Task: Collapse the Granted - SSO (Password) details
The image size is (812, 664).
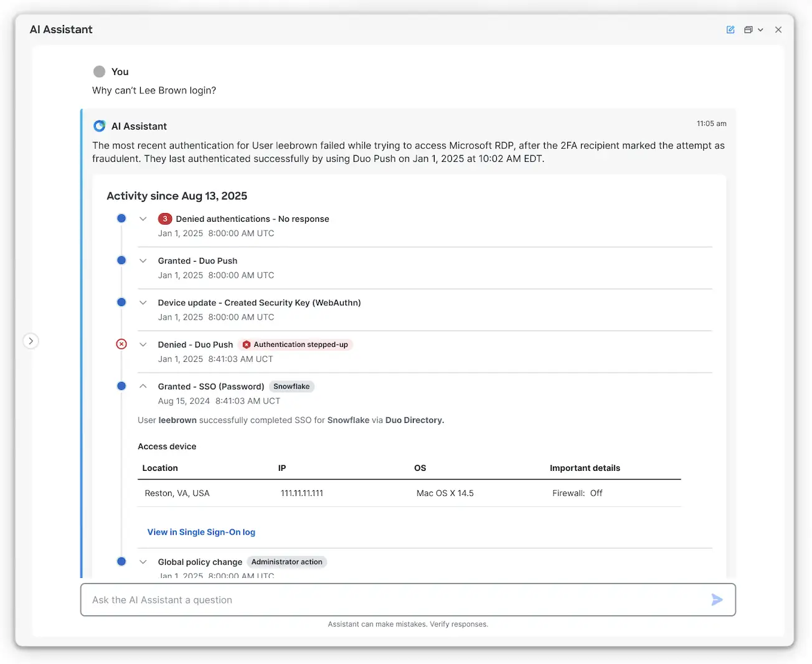Action: tap(143, 386)
